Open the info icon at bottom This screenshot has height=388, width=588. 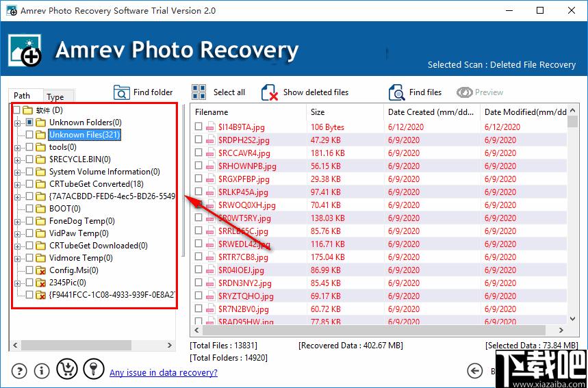[x=42, y=371]
